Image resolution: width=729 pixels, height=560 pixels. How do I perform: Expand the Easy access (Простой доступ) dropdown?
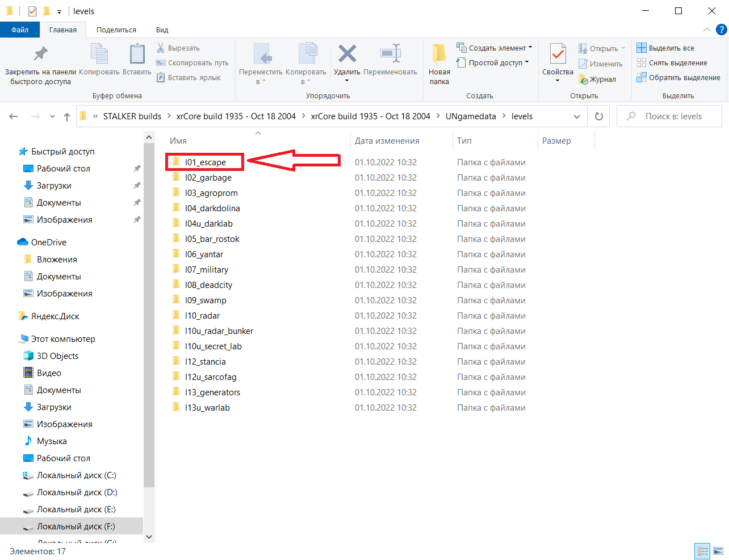527,62
